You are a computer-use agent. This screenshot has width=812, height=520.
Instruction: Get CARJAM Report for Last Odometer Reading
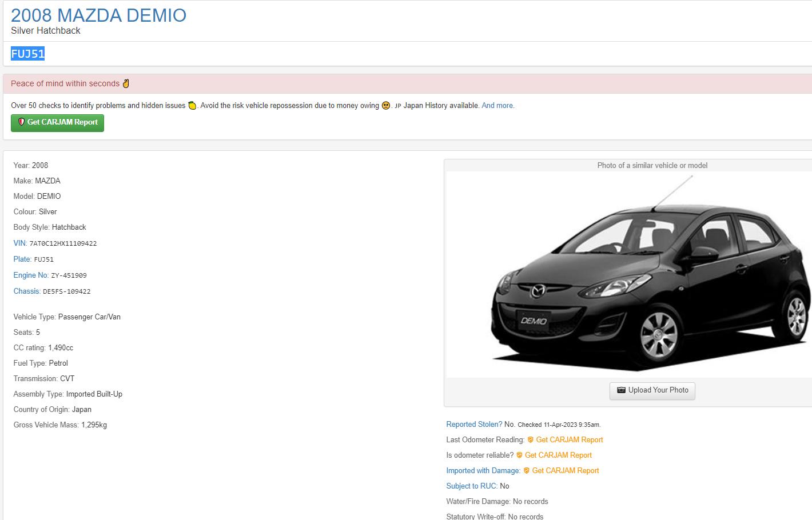click(x=569, y=440)
